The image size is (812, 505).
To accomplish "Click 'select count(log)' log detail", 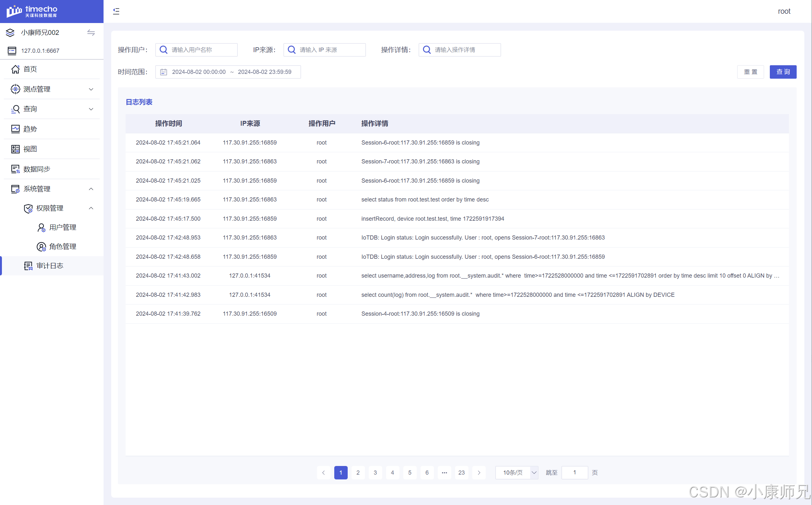I will [x=518, y=295].
